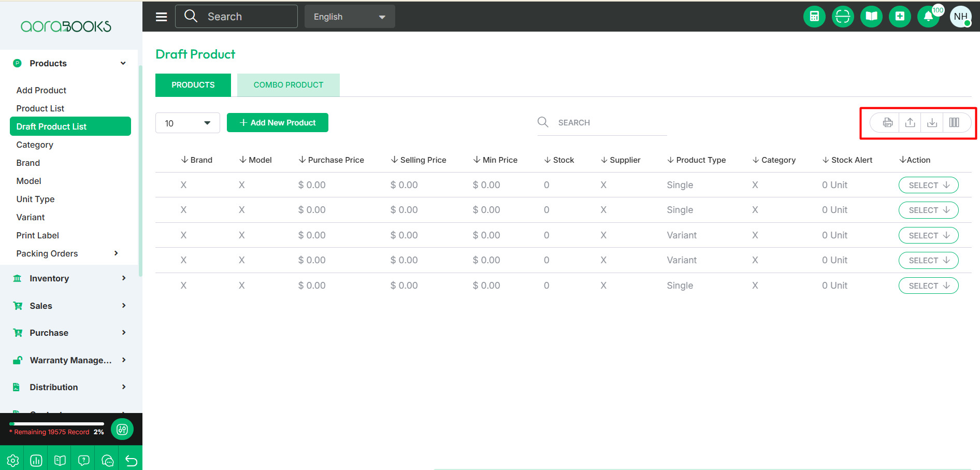Screen dimensions: 980x470
Task: Click the green plus quick-add icon
Action: (900, 17)
